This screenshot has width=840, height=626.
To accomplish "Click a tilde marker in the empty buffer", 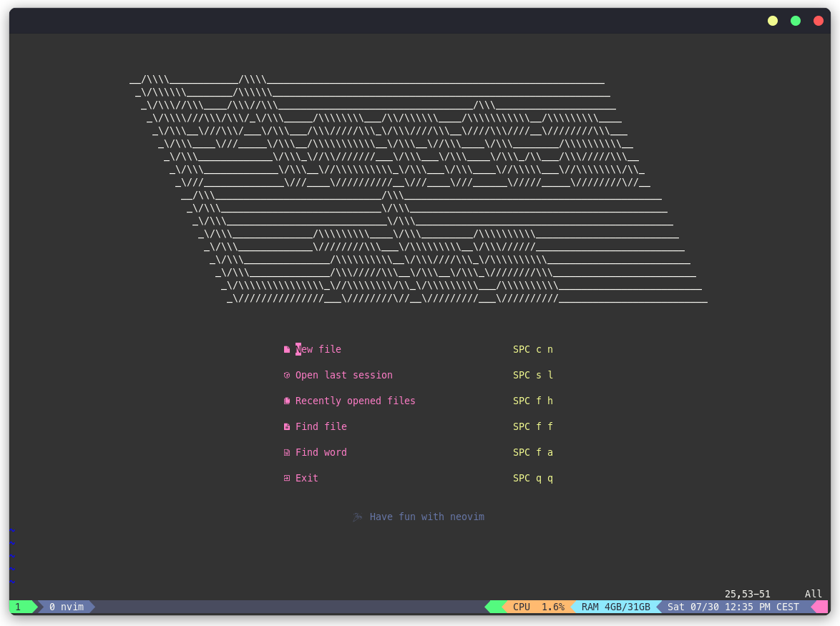I will (12, 544).
